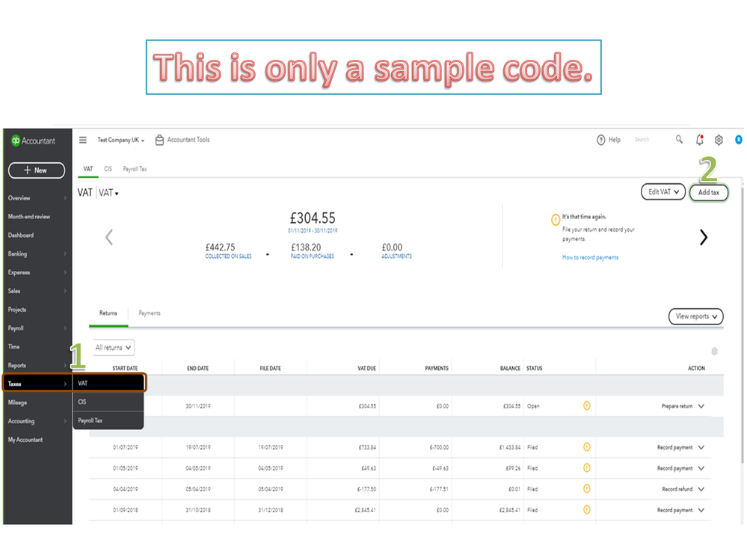Open Mileage in the sidebar
Screen dimensions: 747x560
click(x=37, y=402)
